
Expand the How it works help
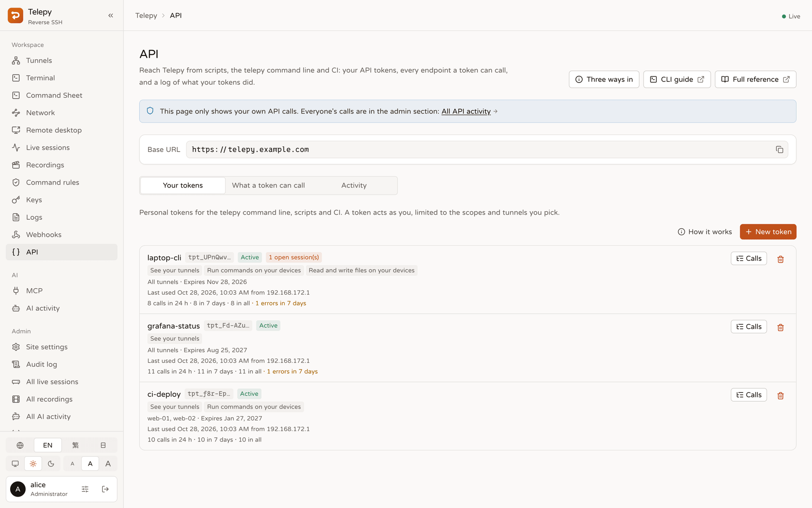click(705, 232)
